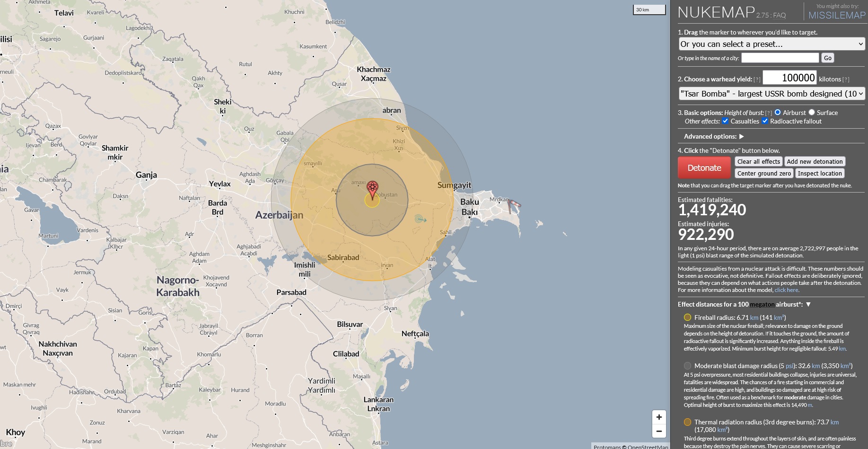The width and height of the screenshot is (868, 449).
Task: Click Center ground zero button
Action: [764, 173]
